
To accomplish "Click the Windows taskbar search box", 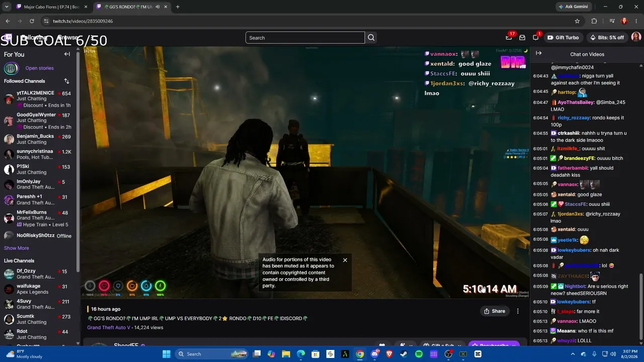I will click(212, 354).
